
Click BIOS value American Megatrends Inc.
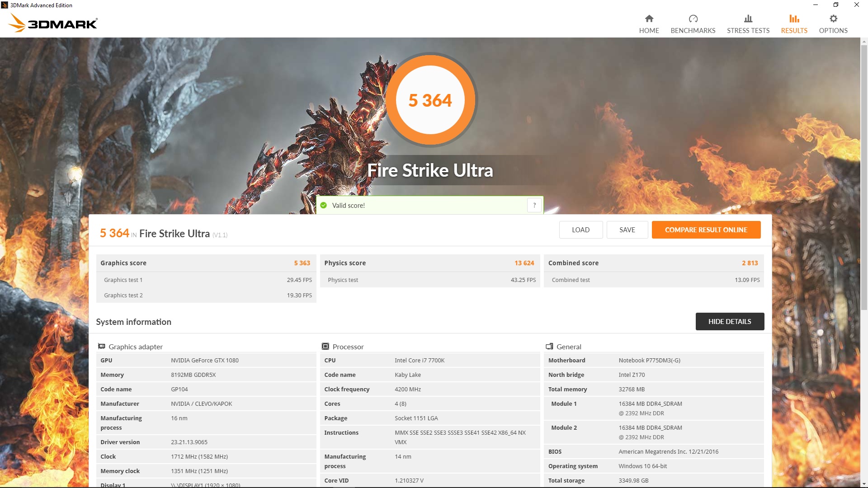click(668, 451)
